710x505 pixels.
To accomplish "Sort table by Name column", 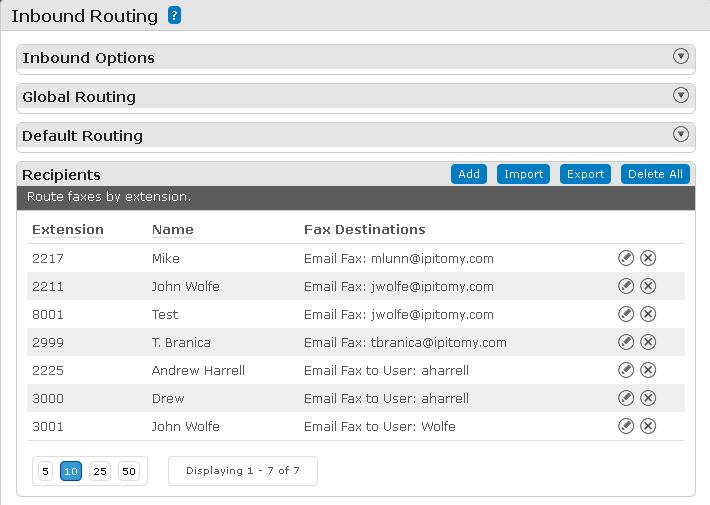I will [173, 230].
